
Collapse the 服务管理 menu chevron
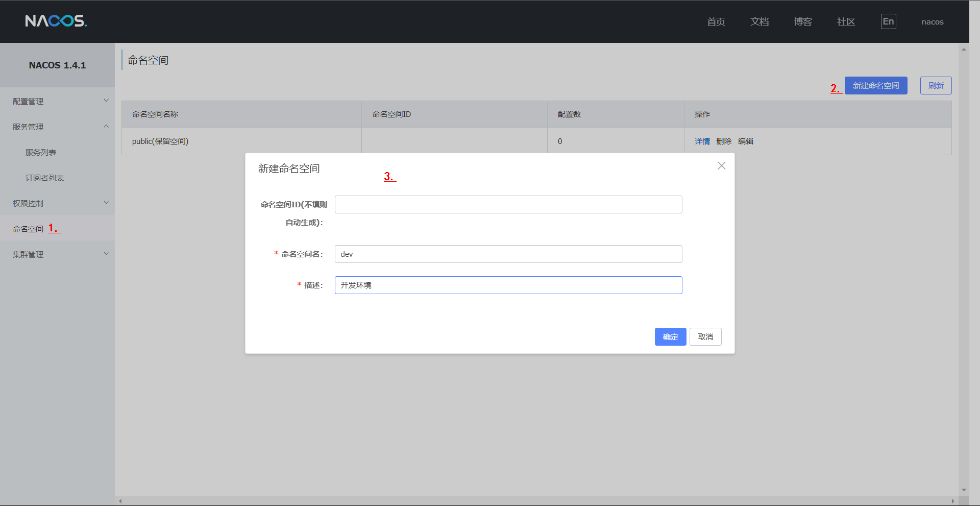106,126
